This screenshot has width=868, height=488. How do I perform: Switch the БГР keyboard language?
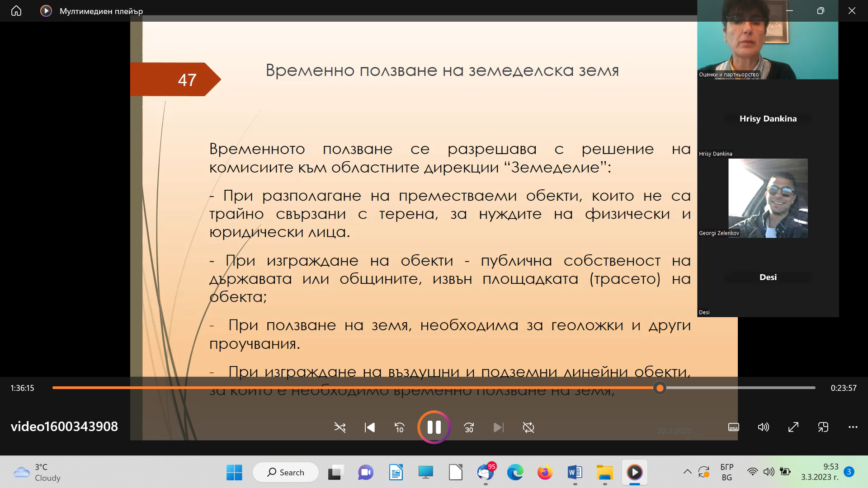click(727, 472)
